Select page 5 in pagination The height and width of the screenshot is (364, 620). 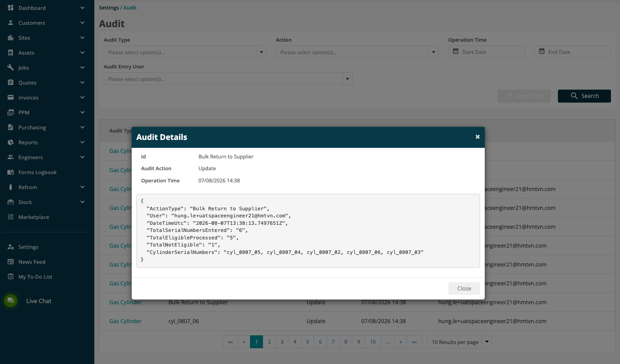(x=307, y=342)
